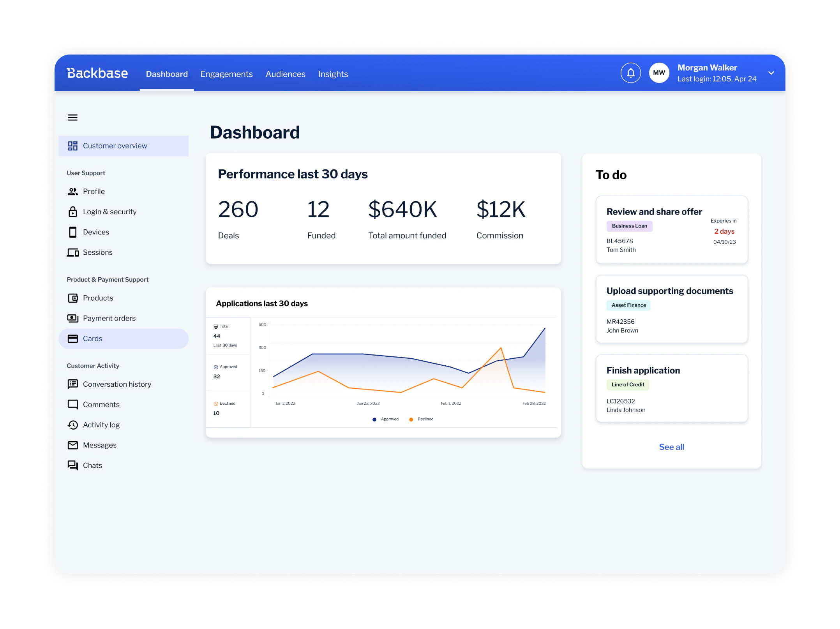Open the Insights navigation item
The width and height of the screenshot is (840, 629).
[x=333, y=74]
